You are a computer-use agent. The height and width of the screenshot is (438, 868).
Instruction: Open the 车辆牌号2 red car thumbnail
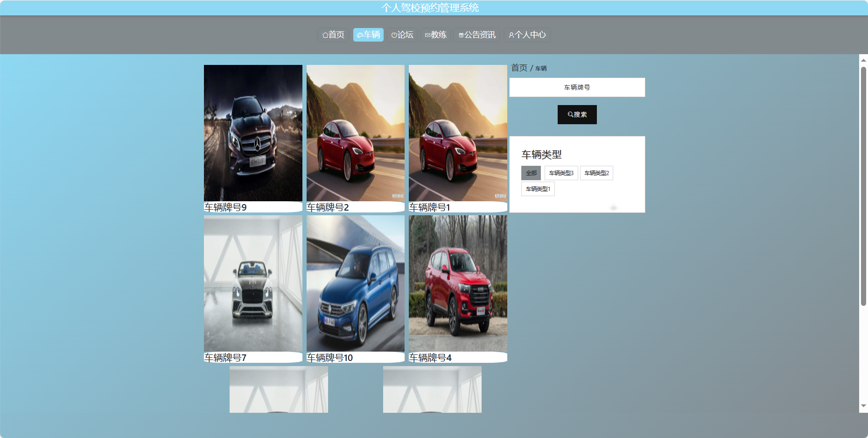356,133
